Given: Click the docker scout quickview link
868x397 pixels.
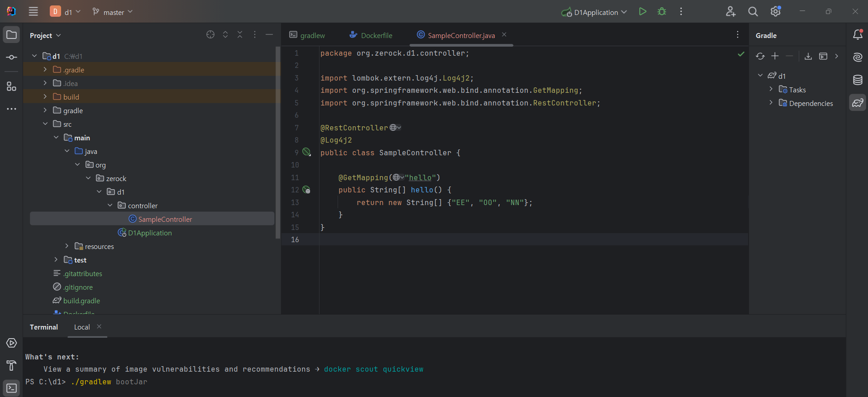Looking at the screenshot, I should tap(373, 369).
